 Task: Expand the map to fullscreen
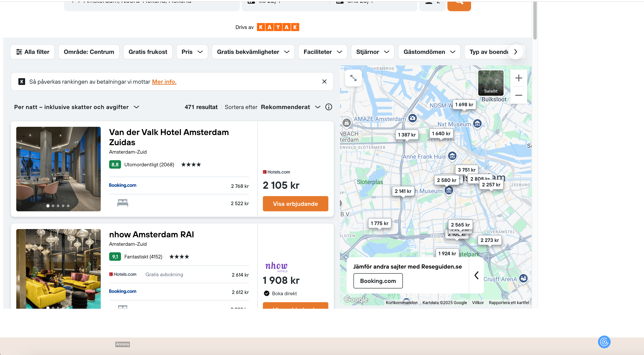click(353, 78)
